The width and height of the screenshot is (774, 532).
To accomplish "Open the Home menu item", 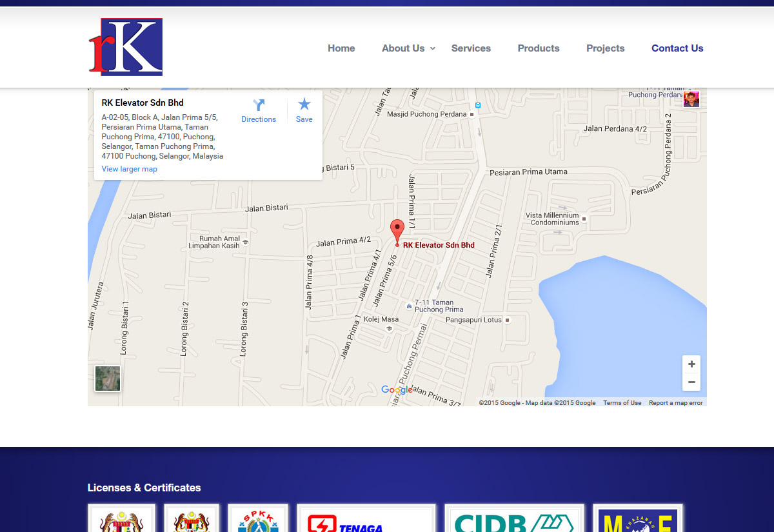I will click(x=341, y=48).
